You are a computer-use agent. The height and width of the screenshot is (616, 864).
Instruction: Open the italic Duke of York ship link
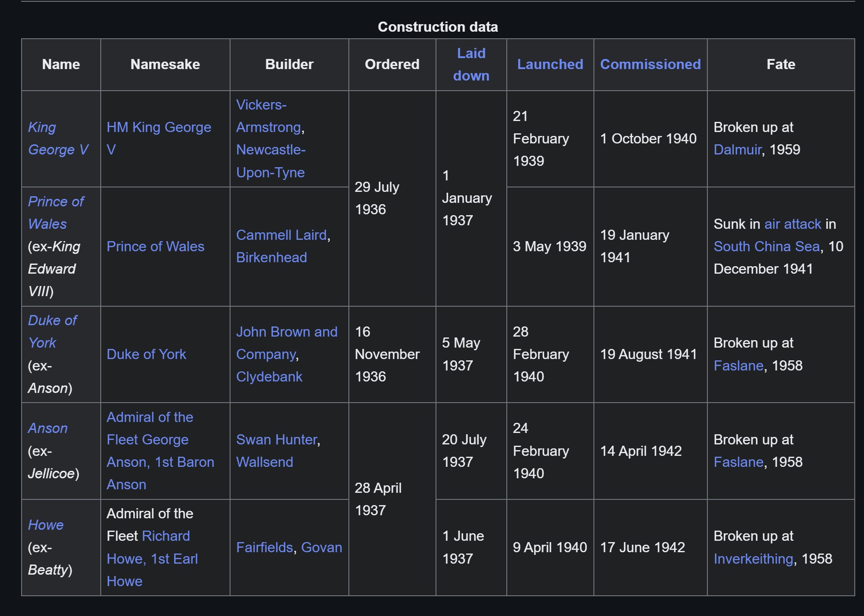(52, 332)
